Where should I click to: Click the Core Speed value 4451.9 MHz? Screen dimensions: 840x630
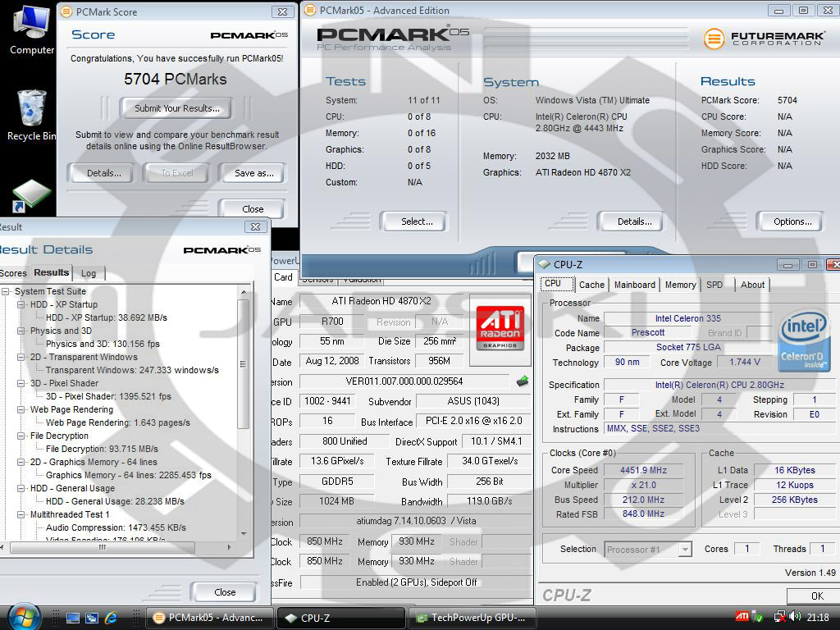click(x=643, y=470)
